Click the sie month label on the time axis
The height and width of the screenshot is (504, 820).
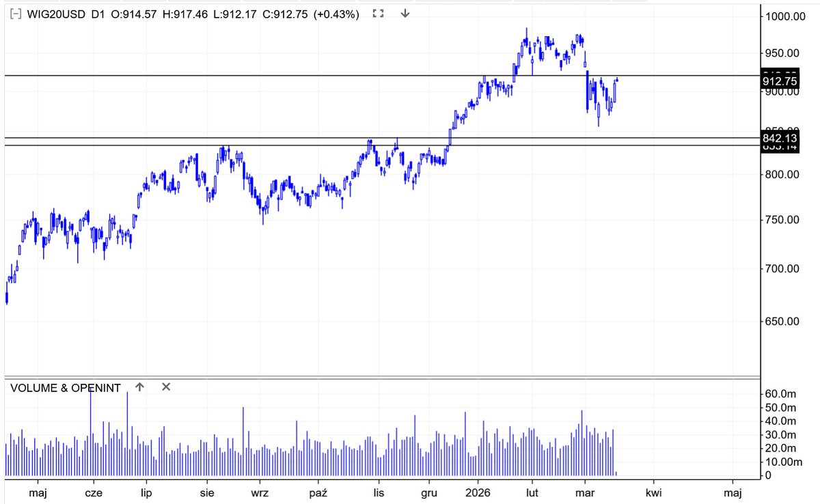(208, 492)
